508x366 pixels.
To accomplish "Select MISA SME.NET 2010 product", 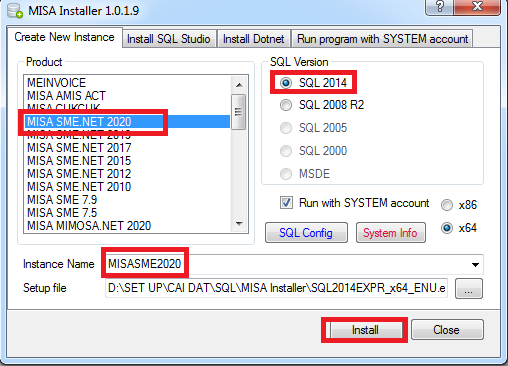I will pyautogui.click(x=127, y=187).
